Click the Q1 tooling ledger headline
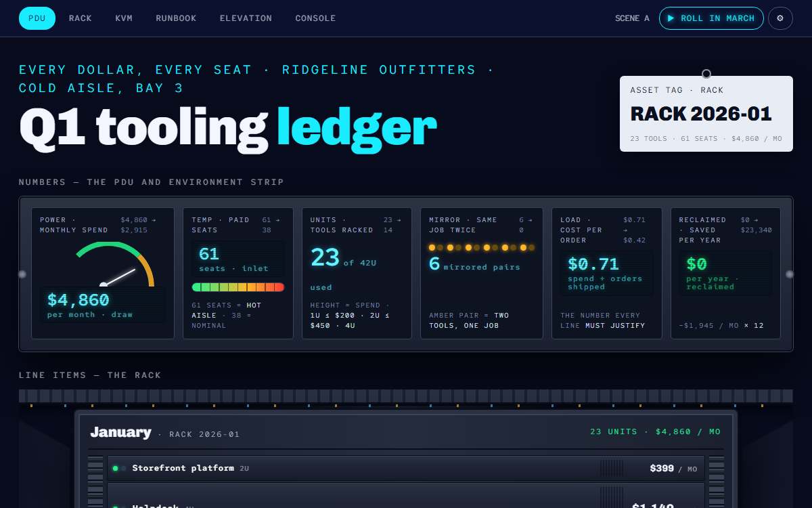Screen dimensions: 812x508 click(228, 127)
